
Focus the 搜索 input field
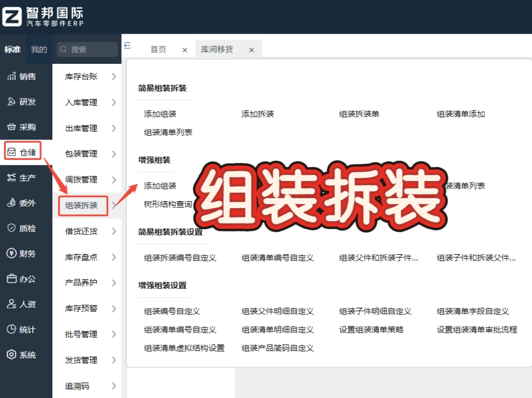87,49
